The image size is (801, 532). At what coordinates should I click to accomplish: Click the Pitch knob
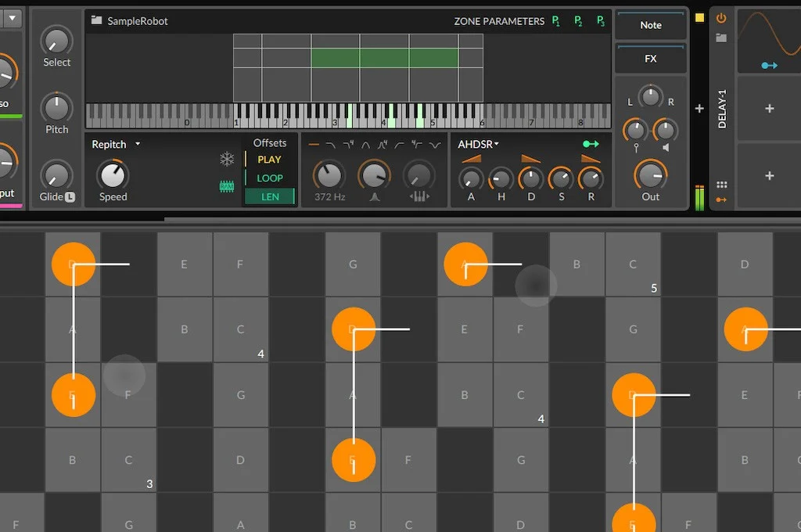tap(56, 108)
